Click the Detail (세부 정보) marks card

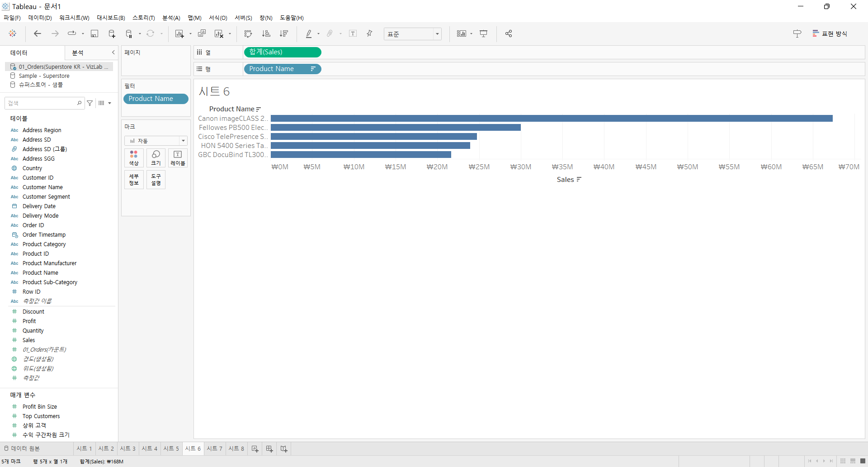(x=134, y=180)
